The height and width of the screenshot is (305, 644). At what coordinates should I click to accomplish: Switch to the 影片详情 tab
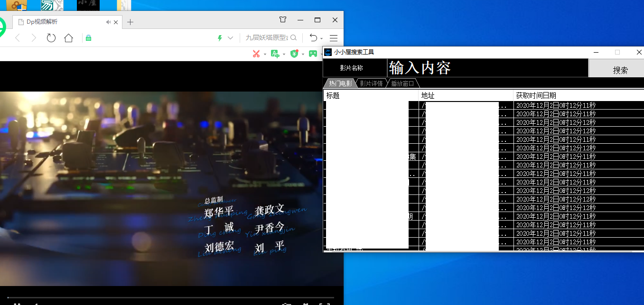pos(371,83)
